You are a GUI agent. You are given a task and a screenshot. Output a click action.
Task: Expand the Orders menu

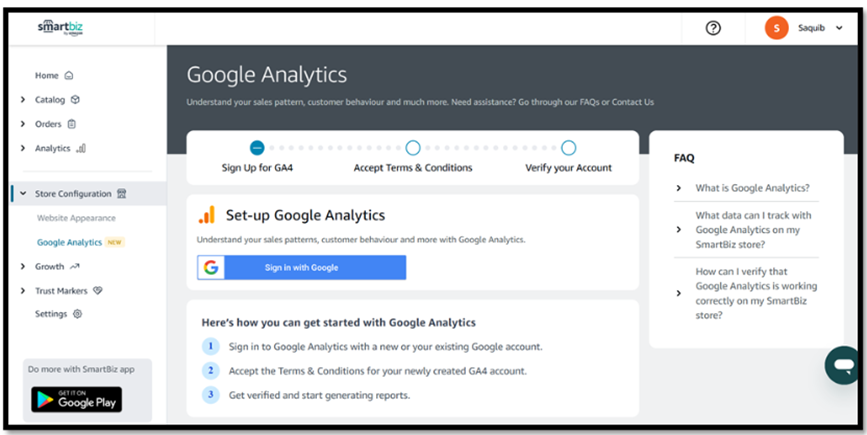coord(48,124)
